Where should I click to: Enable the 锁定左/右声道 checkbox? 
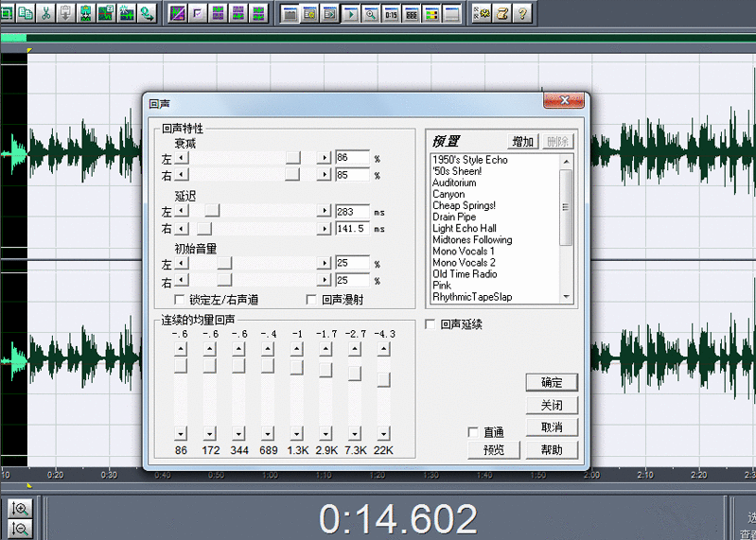180,300
